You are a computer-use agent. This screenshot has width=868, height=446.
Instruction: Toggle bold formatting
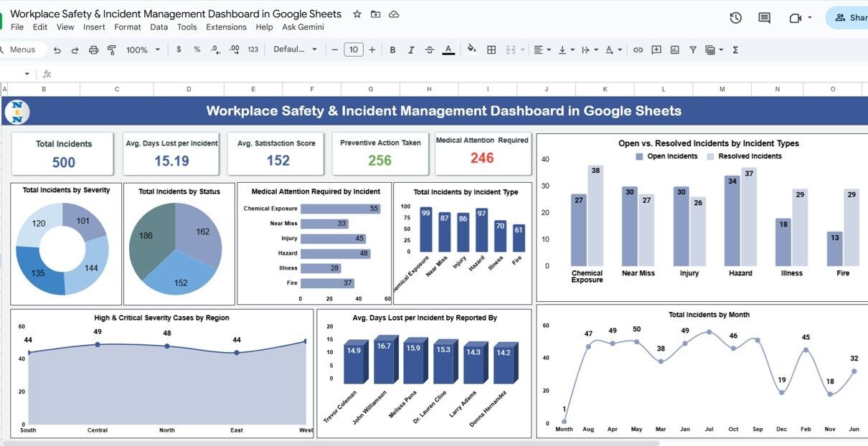tap(392, 49)
